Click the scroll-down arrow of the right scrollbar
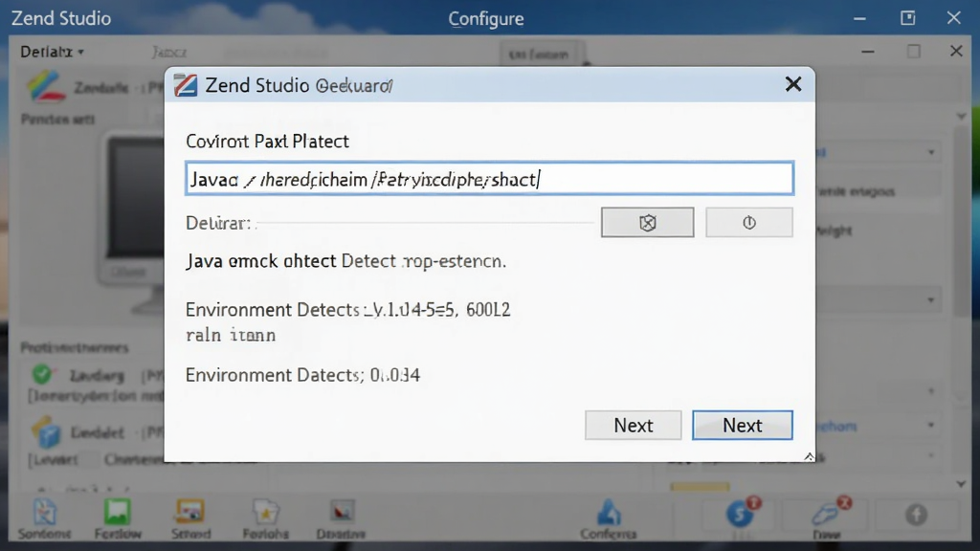The width and height of the screenshot is (980, 551). click(x=961, y=484)
